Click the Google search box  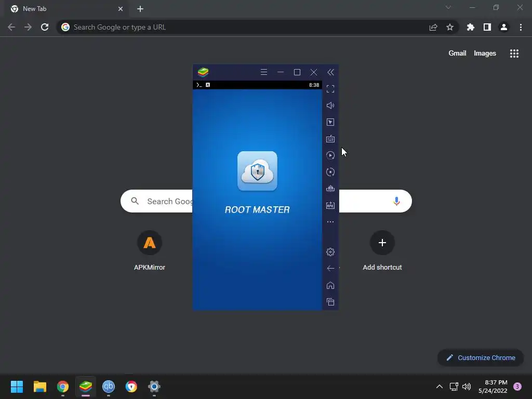266,201
